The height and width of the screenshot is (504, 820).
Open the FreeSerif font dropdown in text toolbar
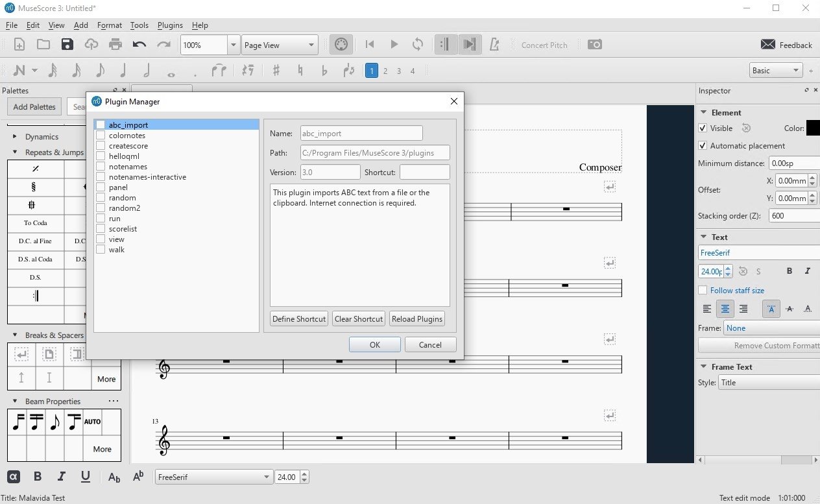[x=213, y=477]
